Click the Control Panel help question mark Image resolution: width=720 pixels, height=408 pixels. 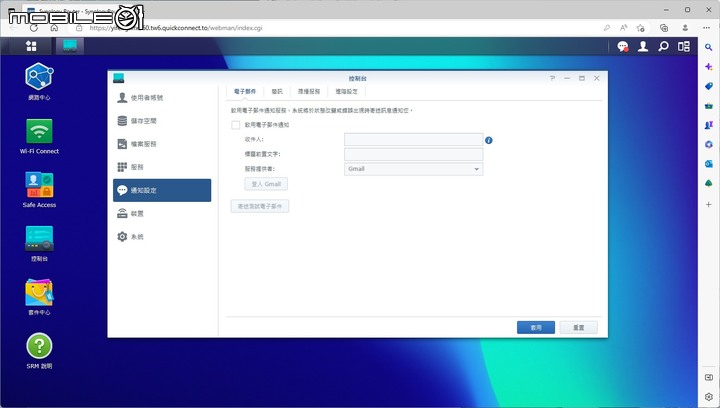552,78
